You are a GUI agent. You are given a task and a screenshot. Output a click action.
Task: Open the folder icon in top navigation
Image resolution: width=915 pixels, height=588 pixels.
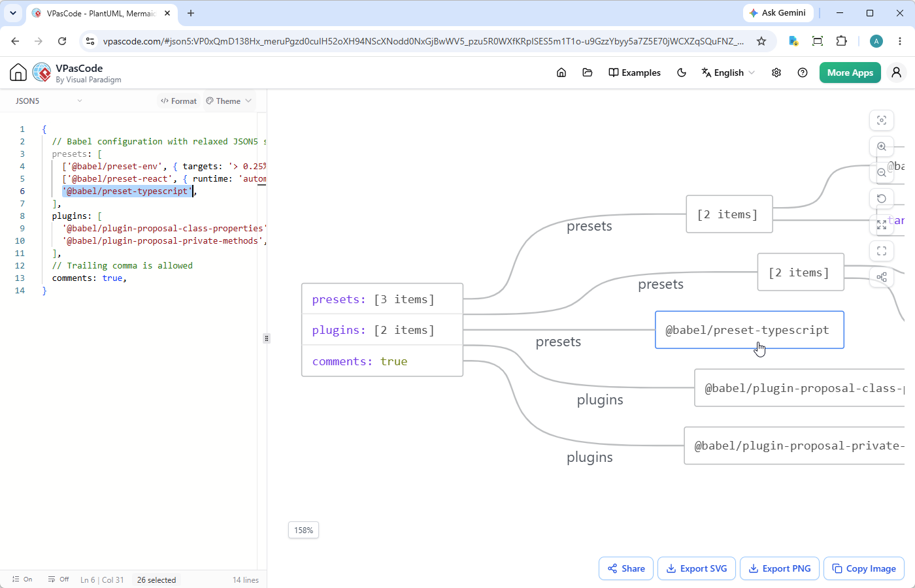click(588, 73)
